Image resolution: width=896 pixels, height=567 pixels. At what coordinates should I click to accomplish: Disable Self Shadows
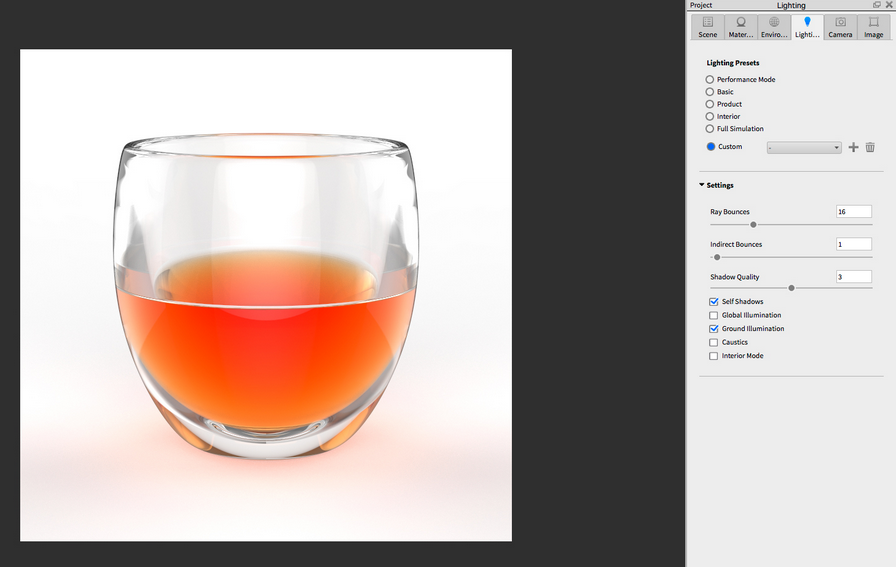click(x=713, y=302)
